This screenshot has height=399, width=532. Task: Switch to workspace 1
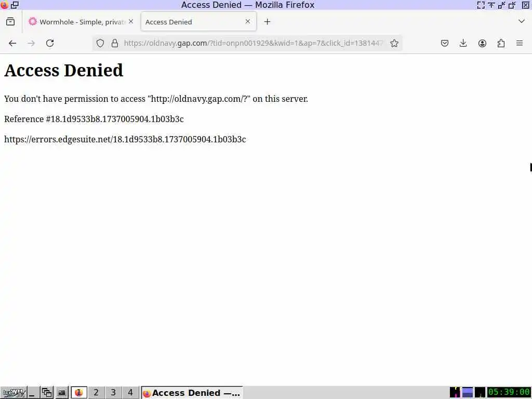click(x=79, y=393)
